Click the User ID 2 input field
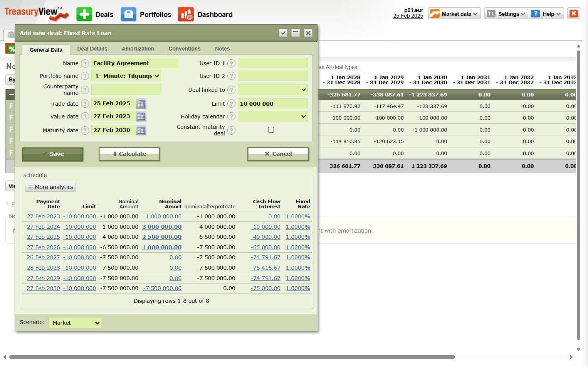Viewport: 588px width, 368px height. click(x=273, y=76)
